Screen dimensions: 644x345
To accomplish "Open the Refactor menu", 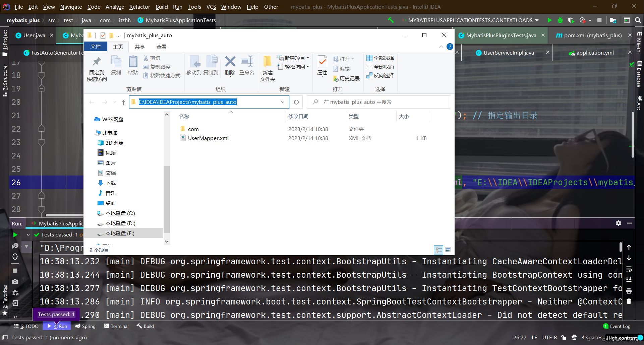I will [x=139, y=7].
